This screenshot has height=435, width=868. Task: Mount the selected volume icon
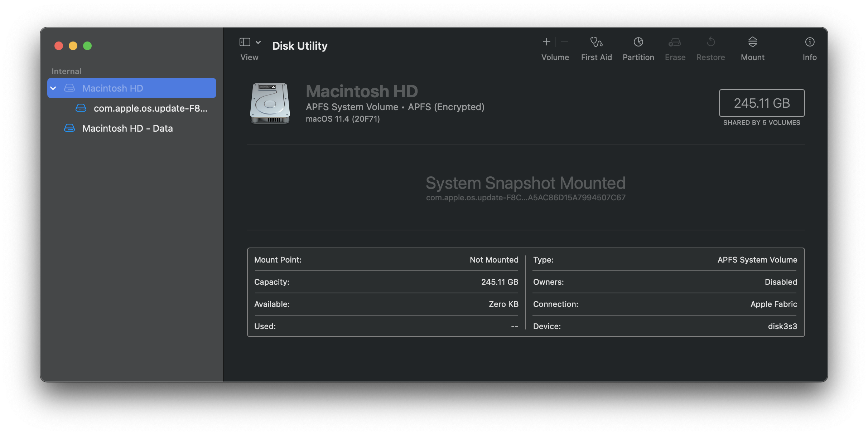pyautogui.click(x=753, y=42)
